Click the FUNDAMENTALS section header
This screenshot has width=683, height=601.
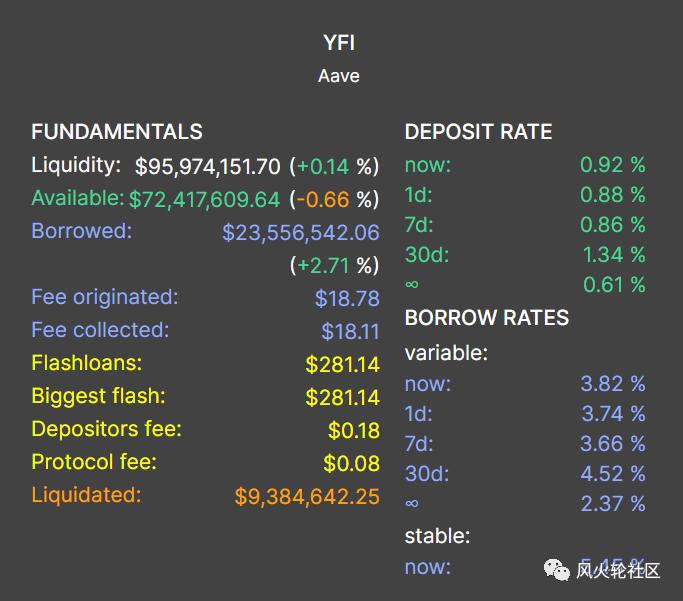(117, 132)
